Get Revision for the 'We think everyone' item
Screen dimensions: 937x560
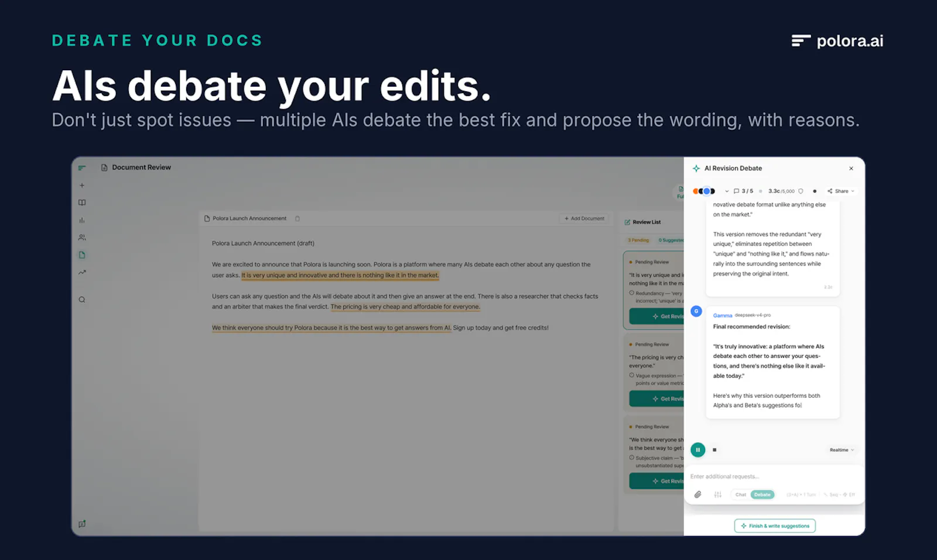click(x=656, y=481)
